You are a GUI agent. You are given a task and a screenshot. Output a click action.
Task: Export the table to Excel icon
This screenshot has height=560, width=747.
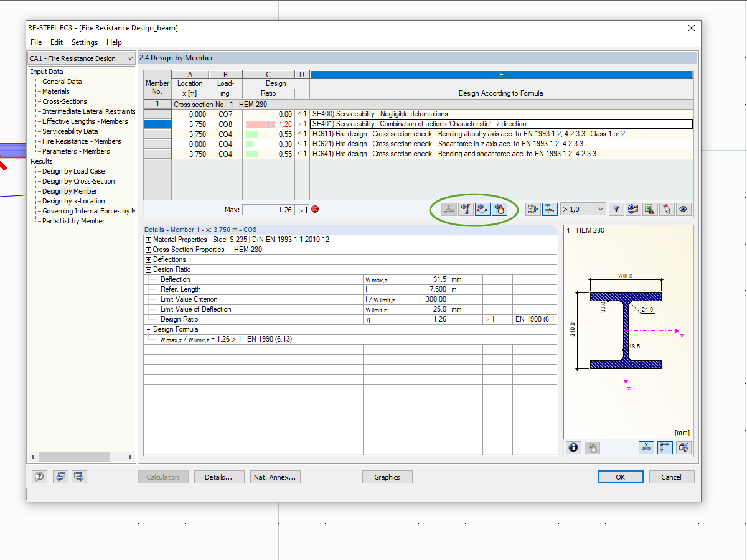click(649, 210)
